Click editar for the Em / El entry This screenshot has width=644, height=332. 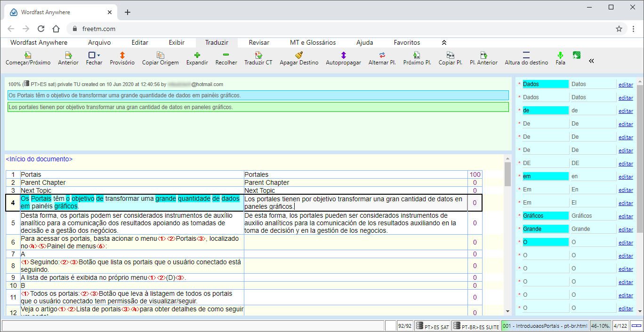tap(626, 203)
